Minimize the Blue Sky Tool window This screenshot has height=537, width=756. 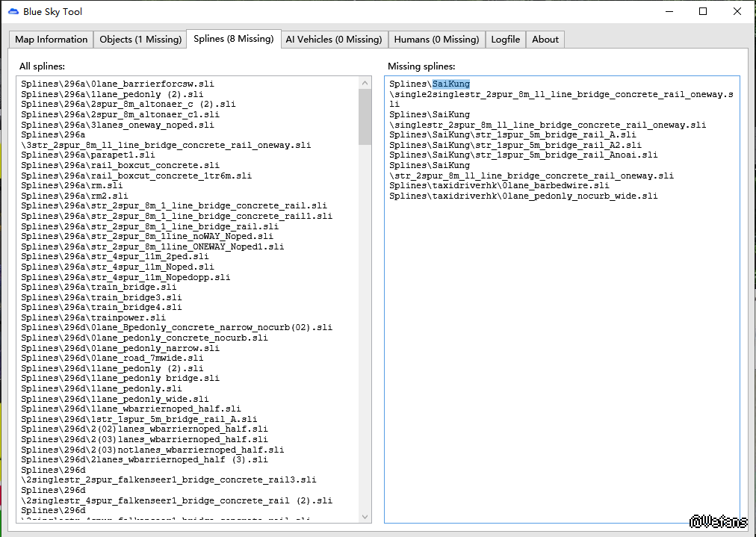[668, 11]
